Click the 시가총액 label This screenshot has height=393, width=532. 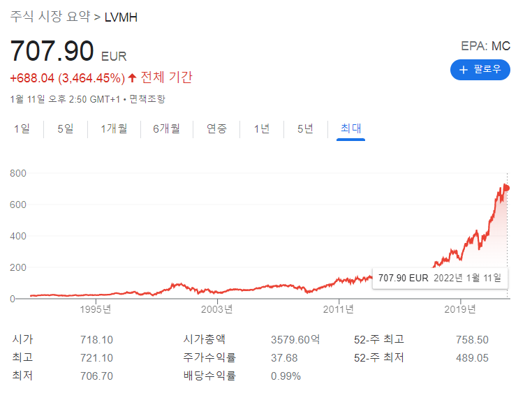point(205,339)
